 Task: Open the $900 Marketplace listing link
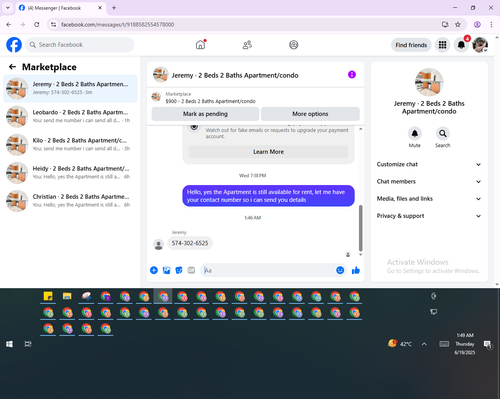[x=210, y=101]
